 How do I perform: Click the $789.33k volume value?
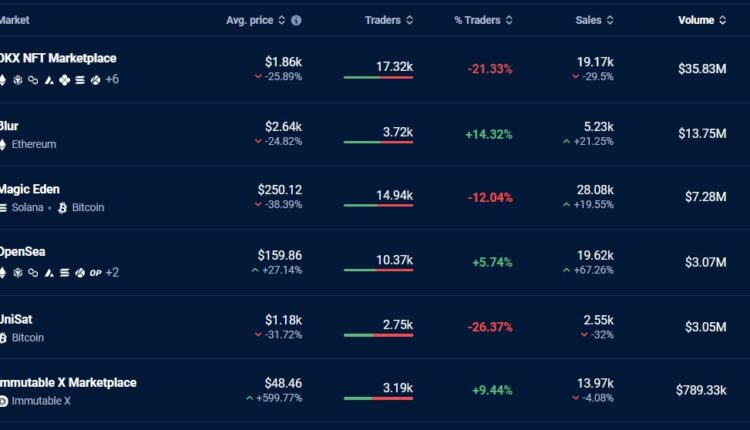coord(700,390)
